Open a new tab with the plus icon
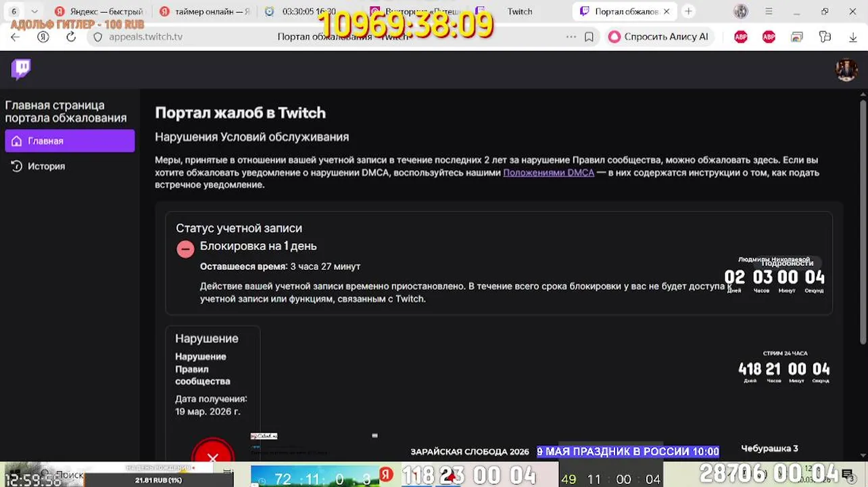 [688, 11]
